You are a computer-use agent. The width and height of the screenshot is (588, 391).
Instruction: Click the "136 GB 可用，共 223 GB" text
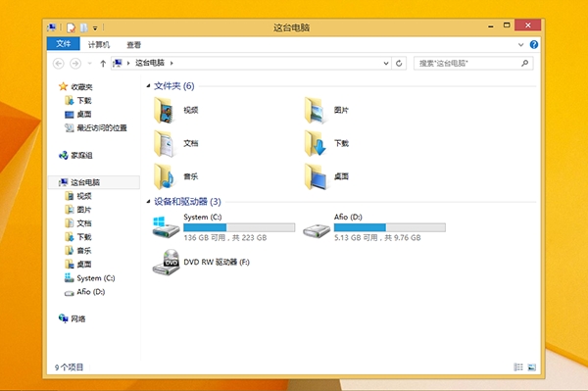[225, 238]
